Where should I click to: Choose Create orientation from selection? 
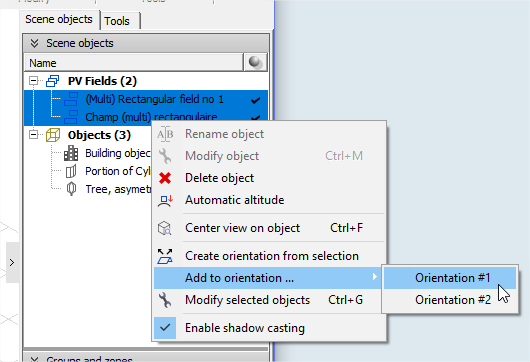(269, 256)
